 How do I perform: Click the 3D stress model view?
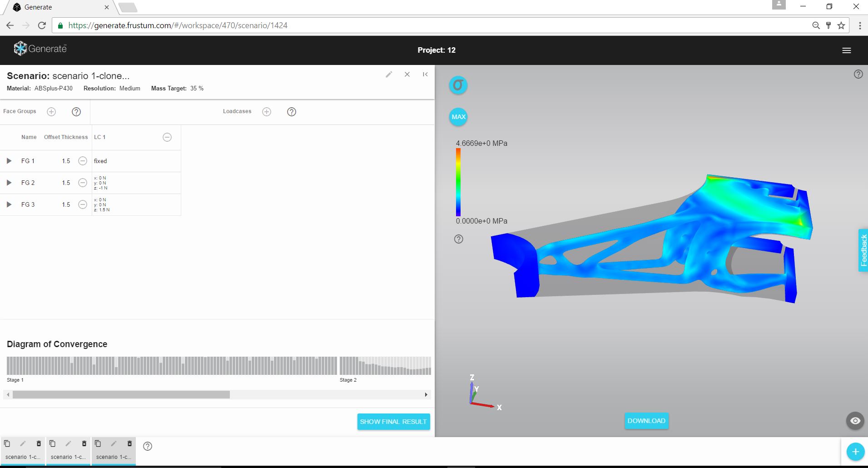652,239
